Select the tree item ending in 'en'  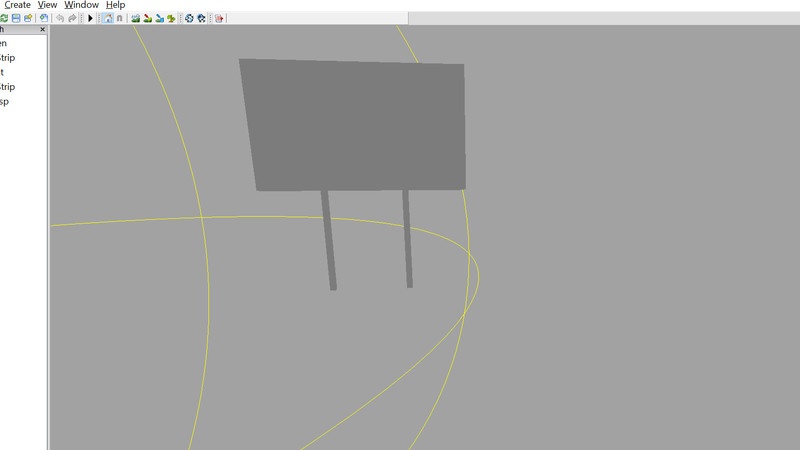coord(4,43)
